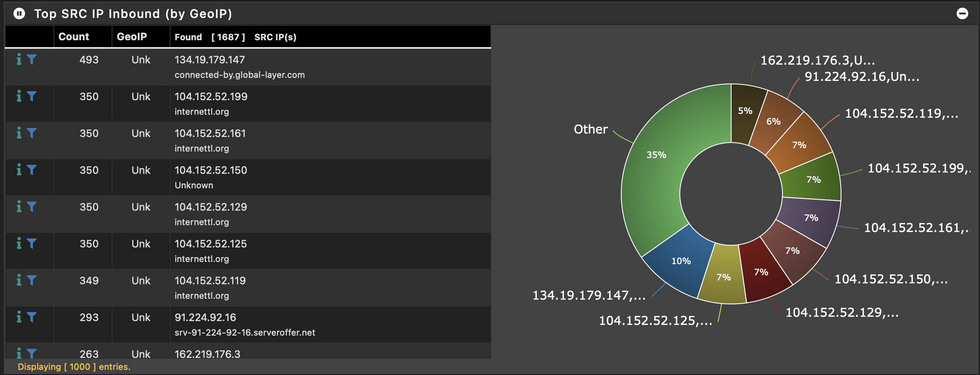
Task: Open info icon for 104.152.52.125 row
Action: pyautogui.click(x=19, y=244)
